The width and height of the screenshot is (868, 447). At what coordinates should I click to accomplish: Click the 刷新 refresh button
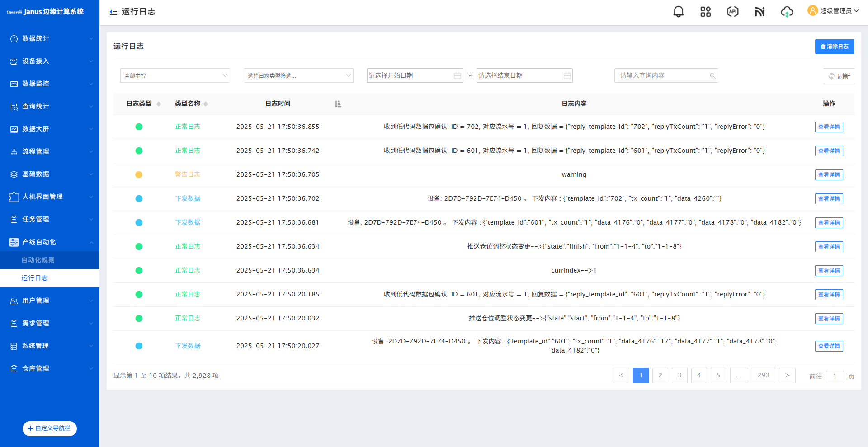tap(839, 76)
